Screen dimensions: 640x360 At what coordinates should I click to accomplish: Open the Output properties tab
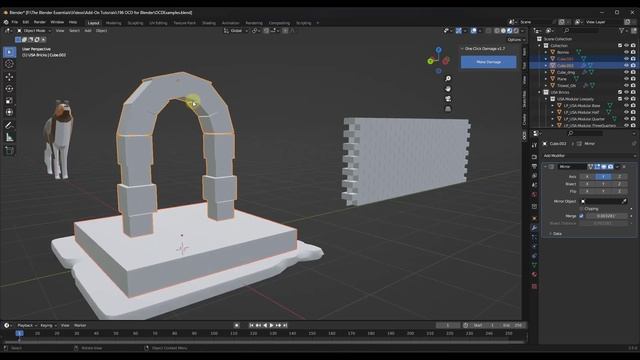(x=534, y=167)
